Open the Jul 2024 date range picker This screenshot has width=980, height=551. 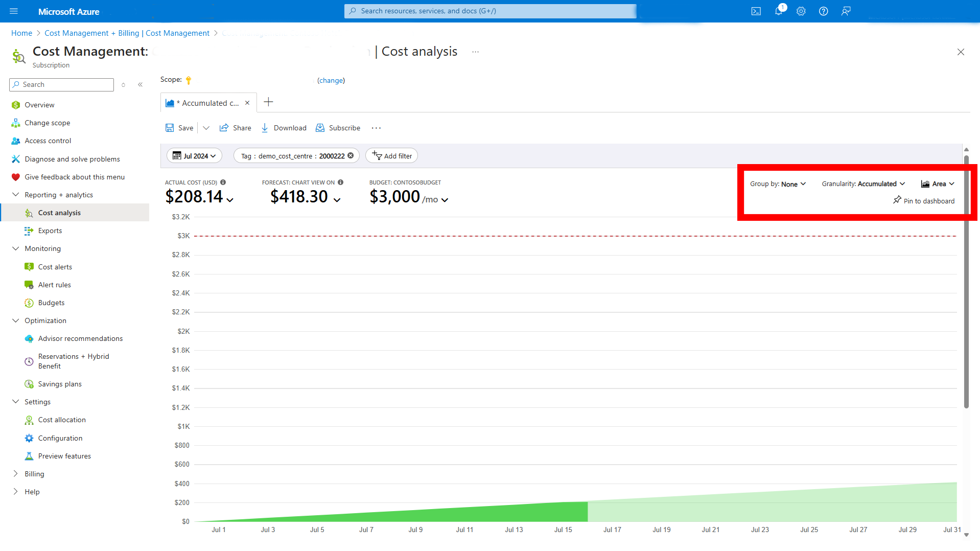pyautogui.click(x=194, y=155)
